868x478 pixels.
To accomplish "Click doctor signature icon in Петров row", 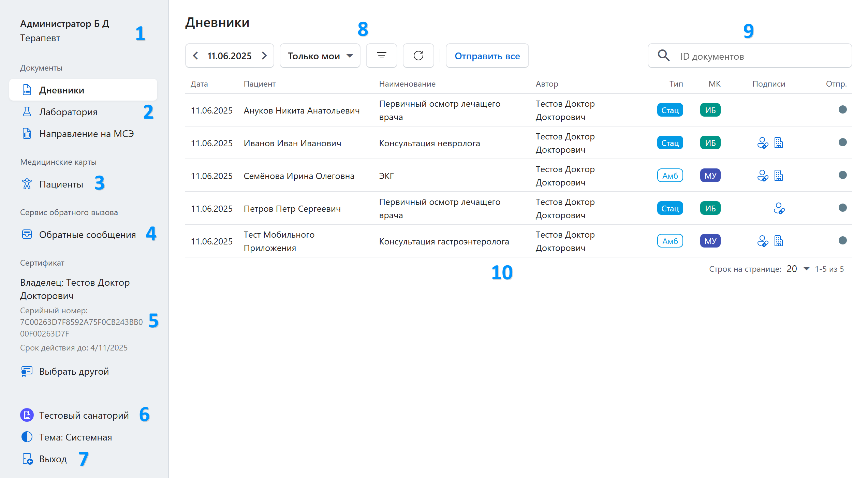I will tap(779, 208).
